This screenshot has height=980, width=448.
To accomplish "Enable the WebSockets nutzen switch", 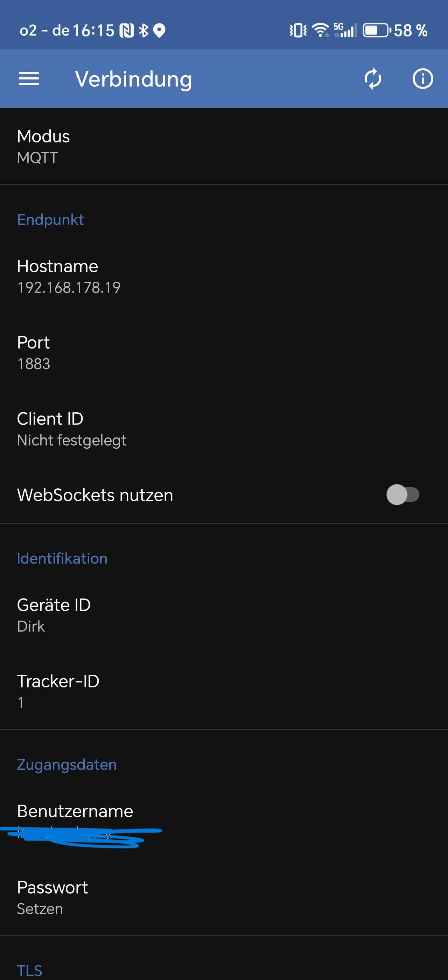I will (402, 495).
